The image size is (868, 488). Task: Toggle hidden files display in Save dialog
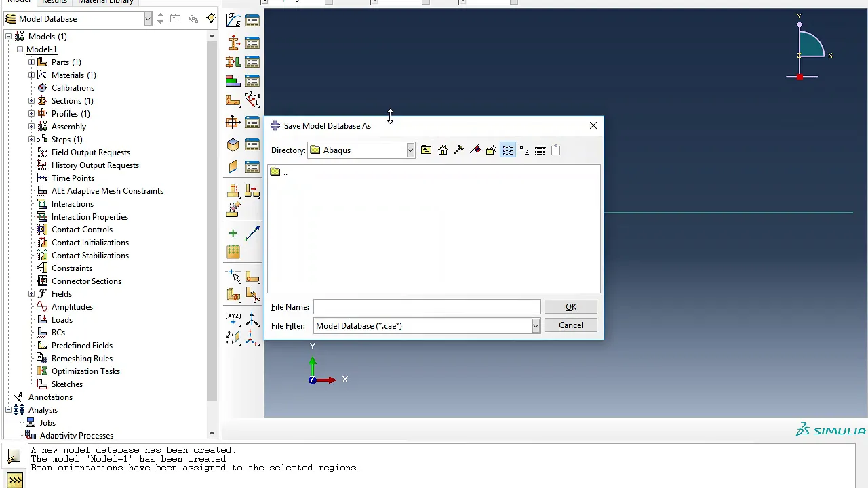pyautogui.click(x=556, y=150)
